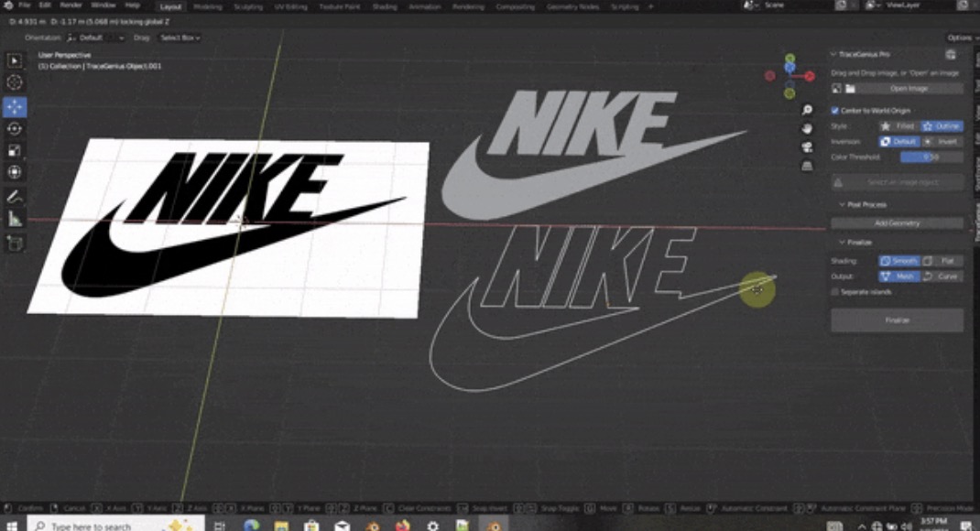Set Output to Curve
980x531 pixels.
tap(942, 276)
